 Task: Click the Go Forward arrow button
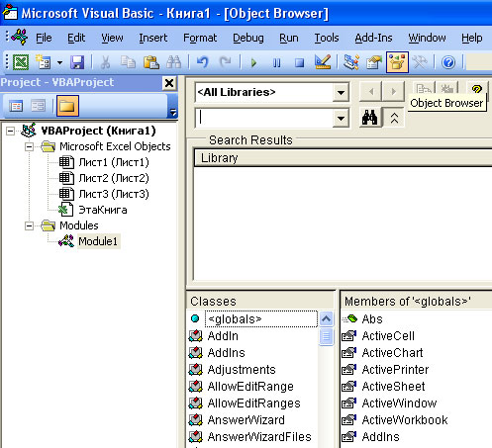pyautogui.click(x=393, y=91)
